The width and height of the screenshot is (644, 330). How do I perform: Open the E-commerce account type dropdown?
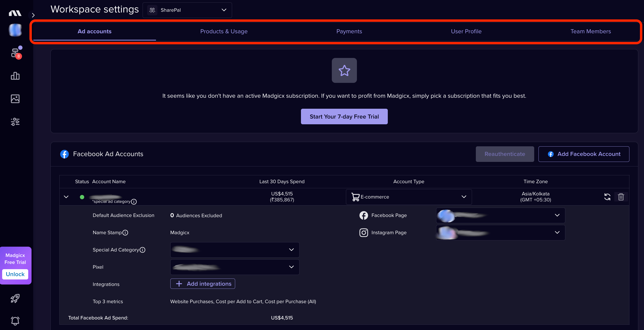409,197
